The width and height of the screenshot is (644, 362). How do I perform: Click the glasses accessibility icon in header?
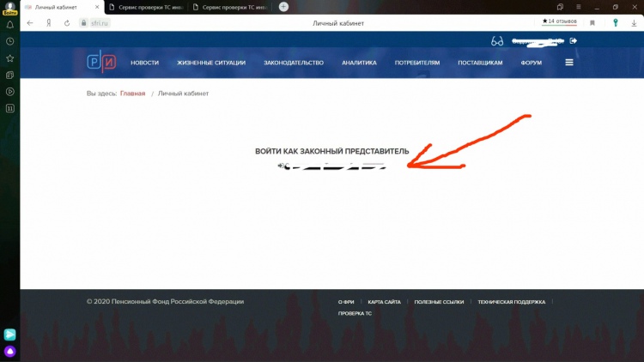[x=496, y=40]
